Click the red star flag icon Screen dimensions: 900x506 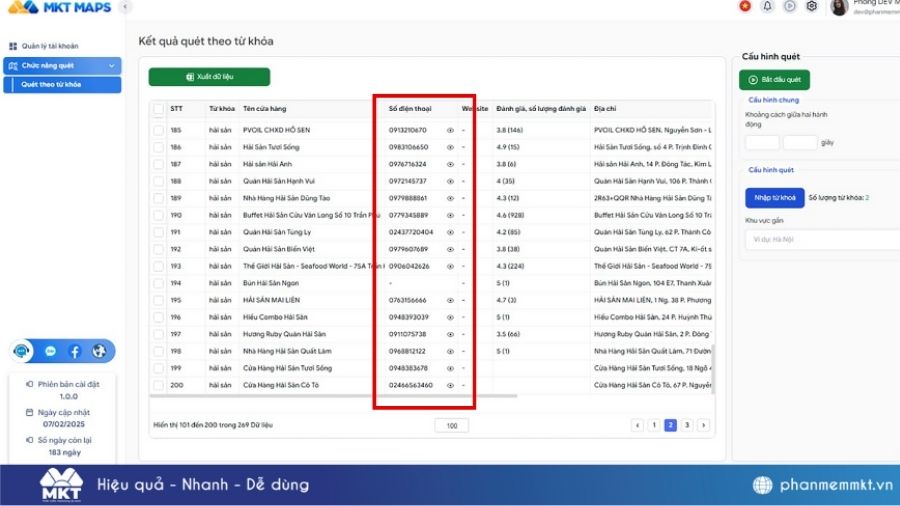click(745, 6)
